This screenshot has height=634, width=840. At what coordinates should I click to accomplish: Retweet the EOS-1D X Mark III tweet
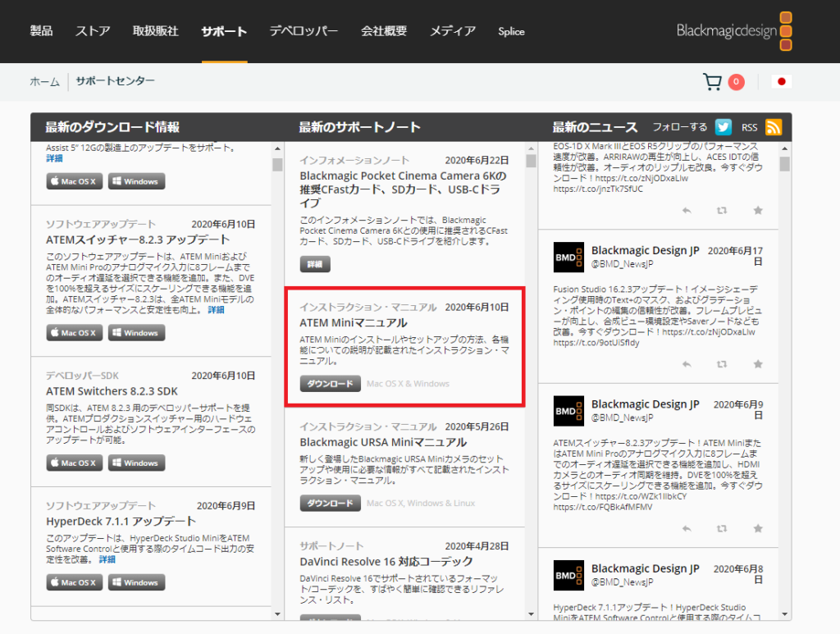pyautogui.click(x=722, y=211)
